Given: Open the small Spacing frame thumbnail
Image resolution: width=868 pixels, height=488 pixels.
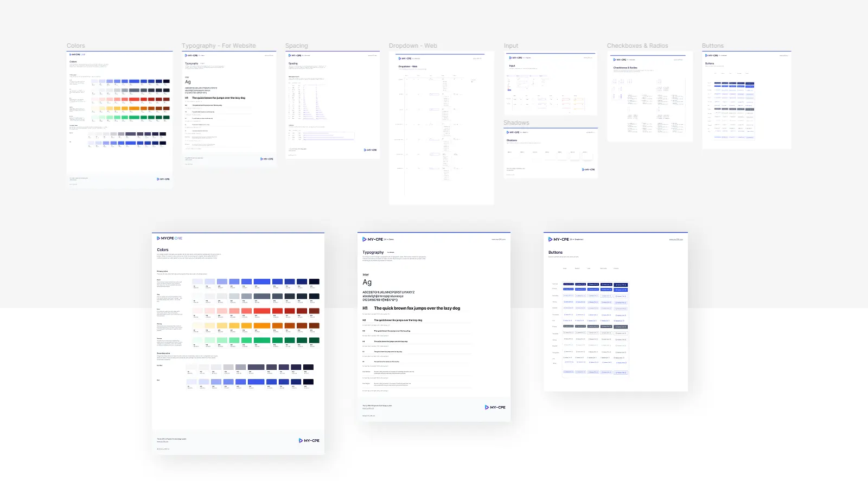Looking at the screenshot, I should [x=333, y=105].
